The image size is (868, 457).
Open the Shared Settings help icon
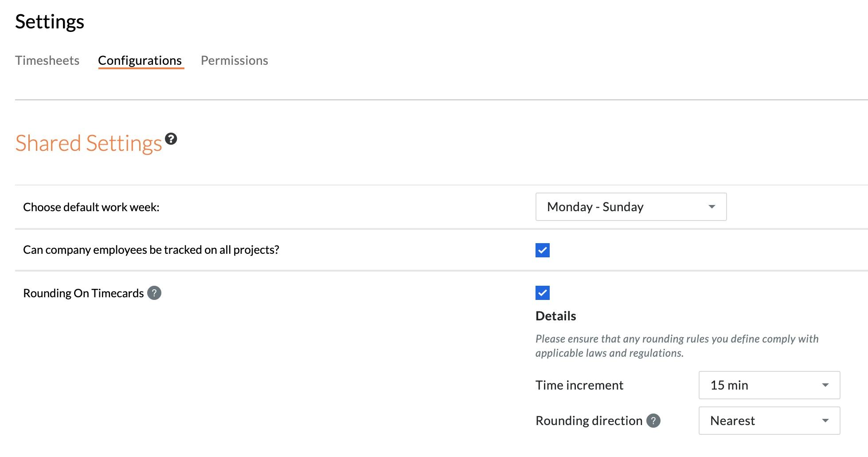click(171, 139)
